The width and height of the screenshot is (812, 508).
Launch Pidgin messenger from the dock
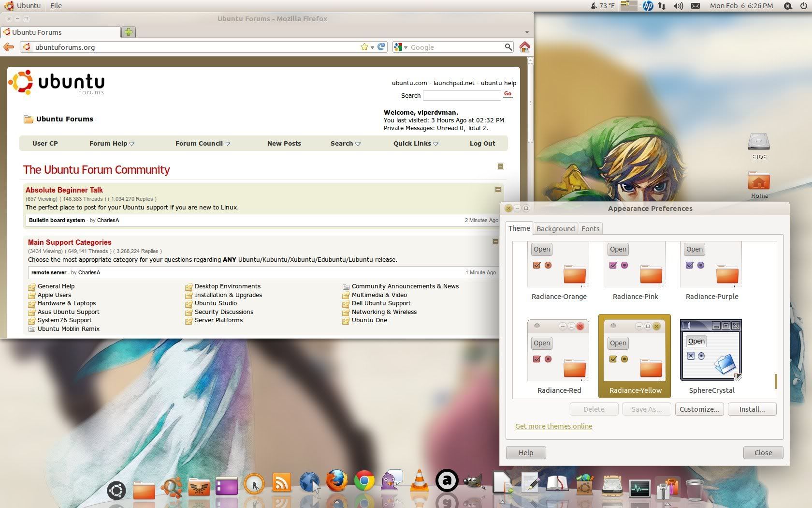pyautogui.click(x=392, y=481)
